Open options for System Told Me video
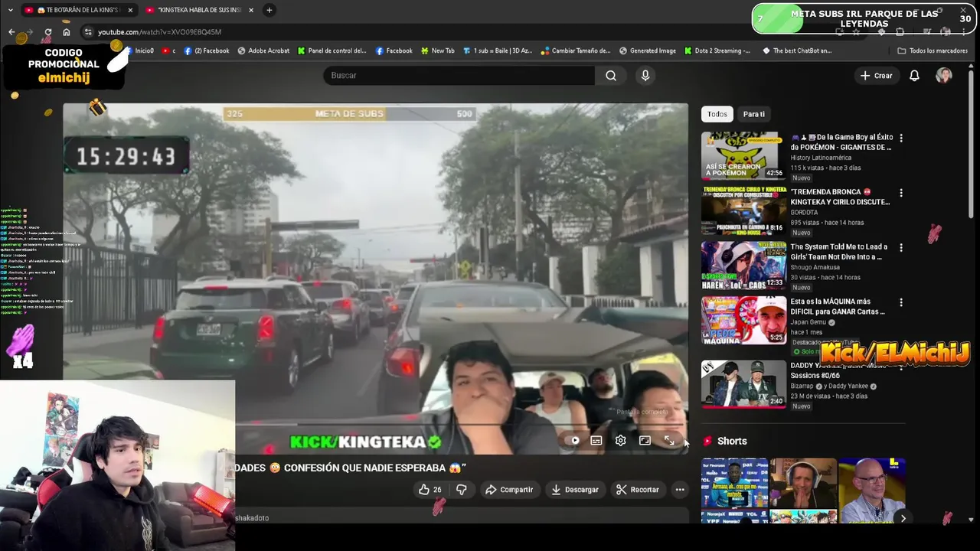 tap(901, 248)
